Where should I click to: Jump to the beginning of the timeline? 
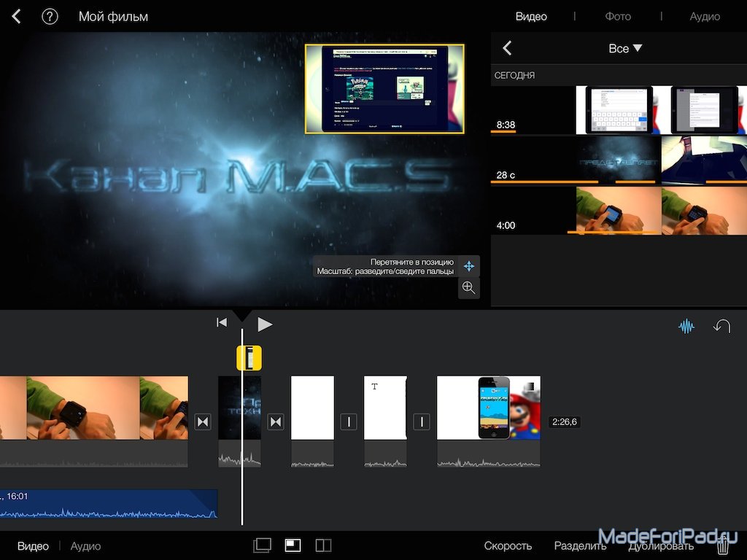[x=222, y=323]
